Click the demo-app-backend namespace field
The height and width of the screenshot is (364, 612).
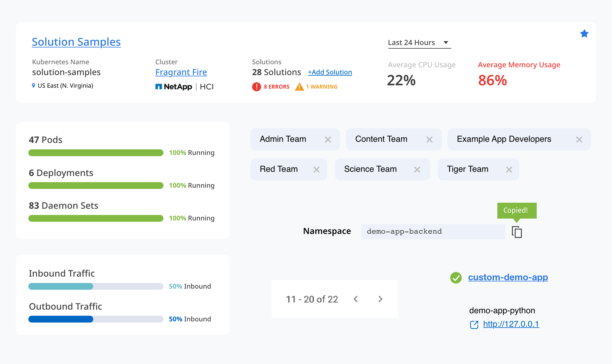pos(433,232)
